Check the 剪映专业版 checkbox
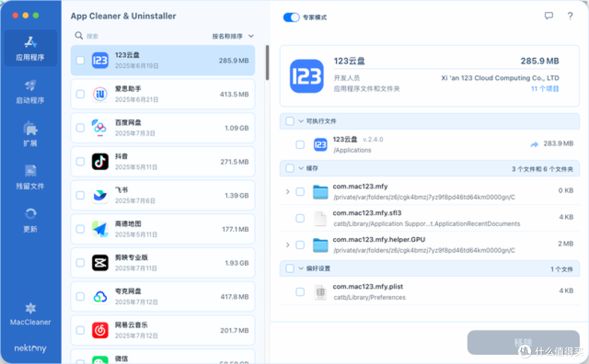This screenshot has height=364, width=589. coord(80,263)
